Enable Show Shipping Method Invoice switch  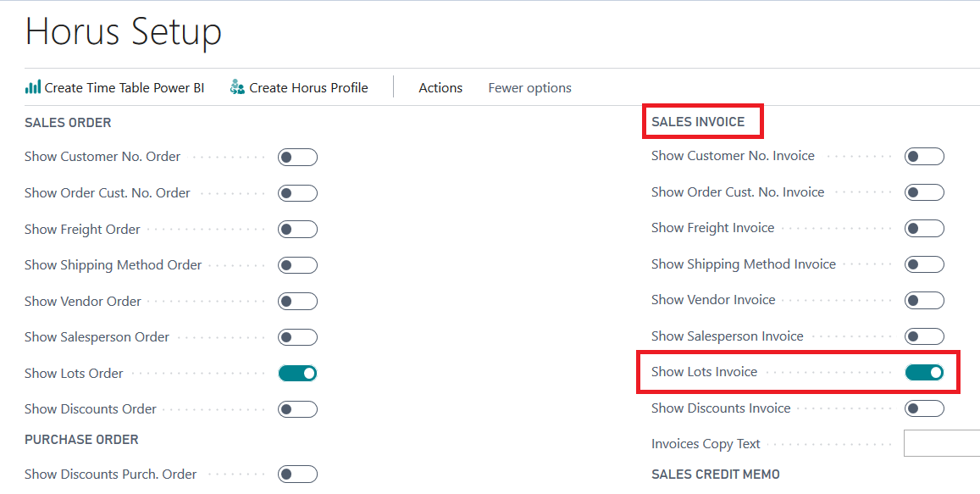(x=924, y=264)
